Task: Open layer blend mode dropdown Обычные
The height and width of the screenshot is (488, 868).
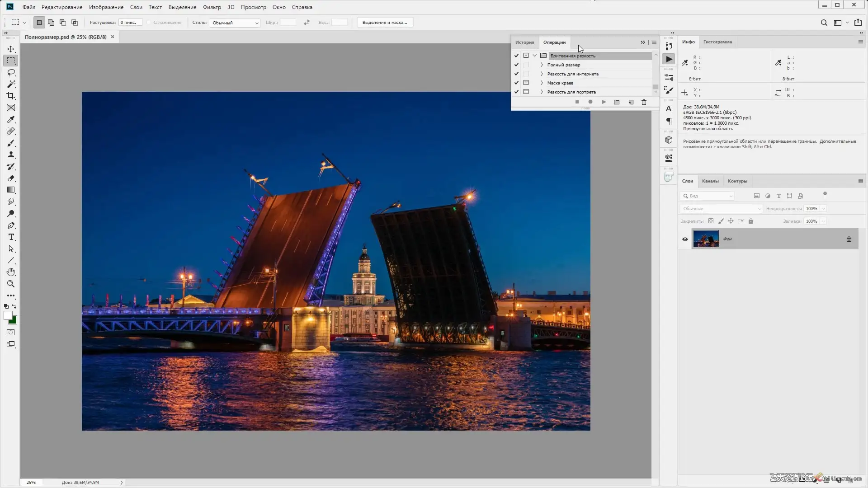Action: coord(721,209)
